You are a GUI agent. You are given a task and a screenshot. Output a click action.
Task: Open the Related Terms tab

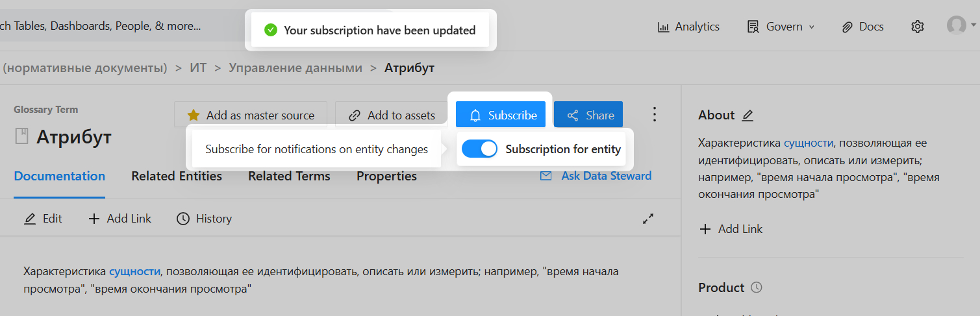(x=289, y=176)
